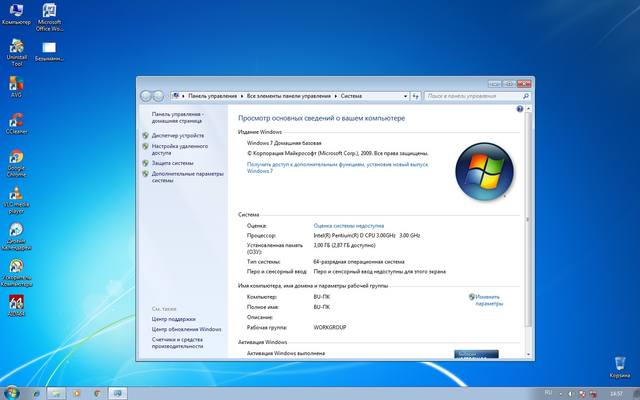Expand the arrow after Все элементы панели управления
This screenshot has width=640, height=400.
tap(336, 96)
